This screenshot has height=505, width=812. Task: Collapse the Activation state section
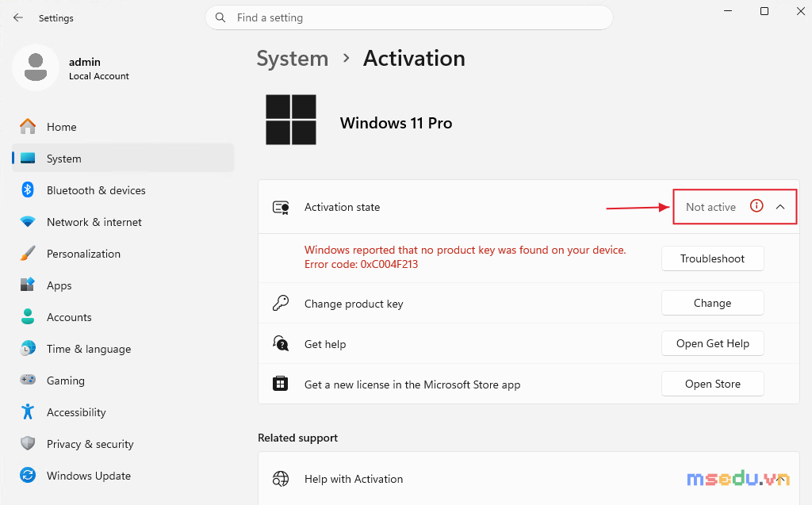pyautogui.click(x=780, y=207)
